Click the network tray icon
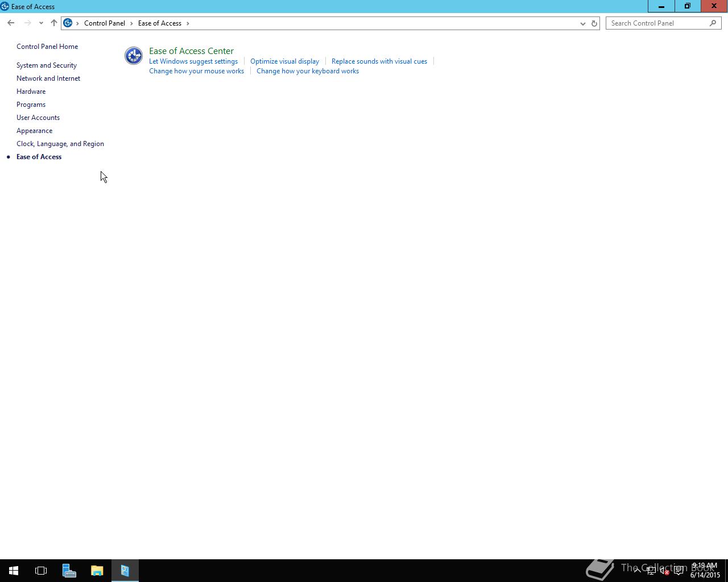This screenshot has height=582, width=728. [x=651, y=571]
